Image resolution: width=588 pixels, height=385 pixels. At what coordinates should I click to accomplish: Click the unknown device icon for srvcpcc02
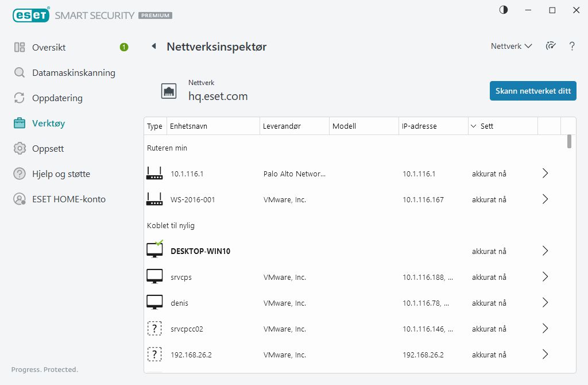tap(154, 329)
